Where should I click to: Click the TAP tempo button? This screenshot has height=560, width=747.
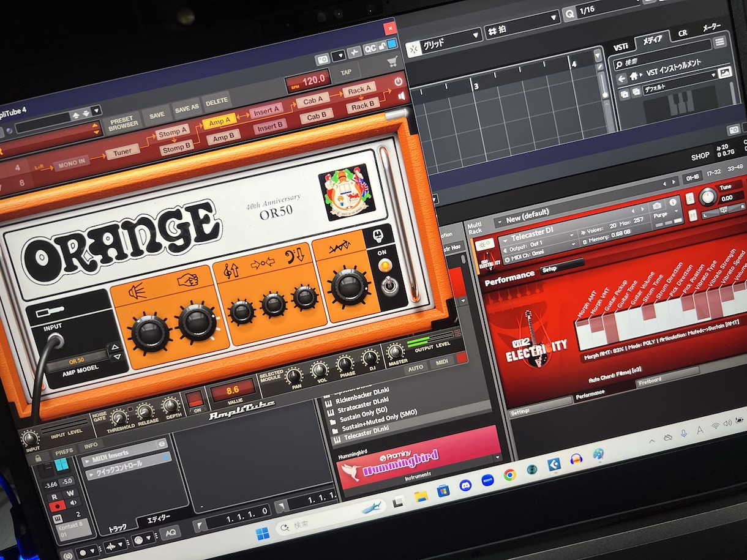(347, 72)
